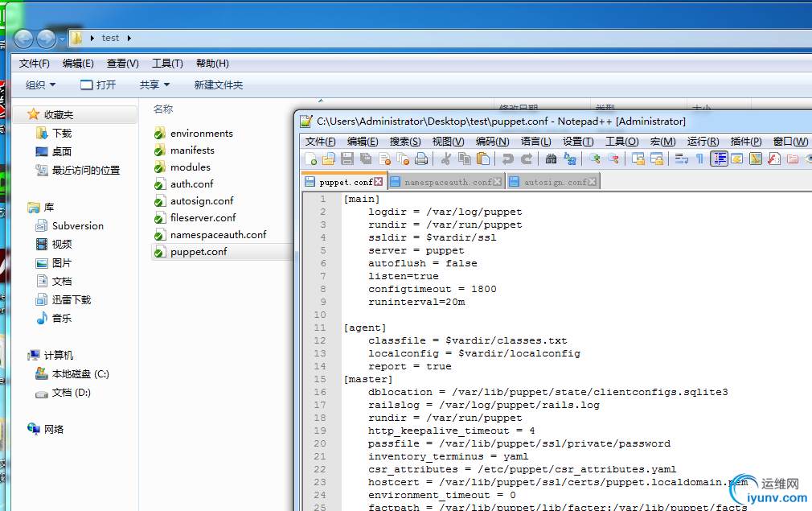Viewport: 812px width, 511px height.
Task: Open Find with the binoculars icon
Action: tap(551, 159)
